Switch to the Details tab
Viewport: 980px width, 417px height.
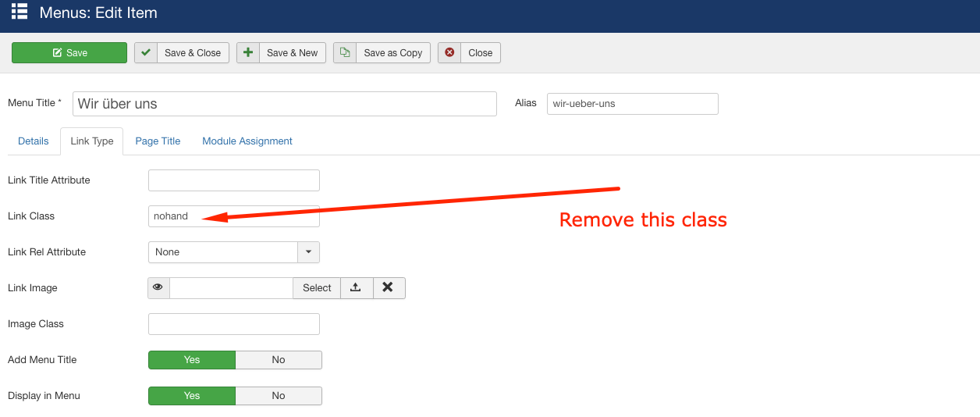point(34,141)
